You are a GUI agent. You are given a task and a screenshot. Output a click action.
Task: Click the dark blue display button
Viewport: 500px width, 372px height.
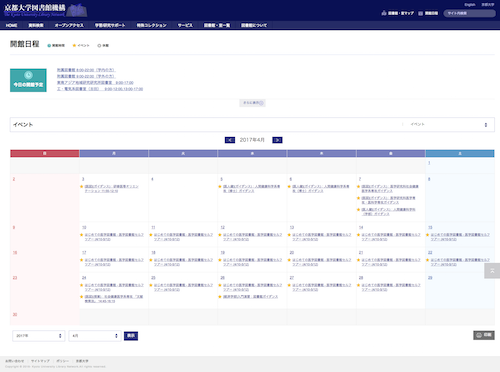click(131, 336)
